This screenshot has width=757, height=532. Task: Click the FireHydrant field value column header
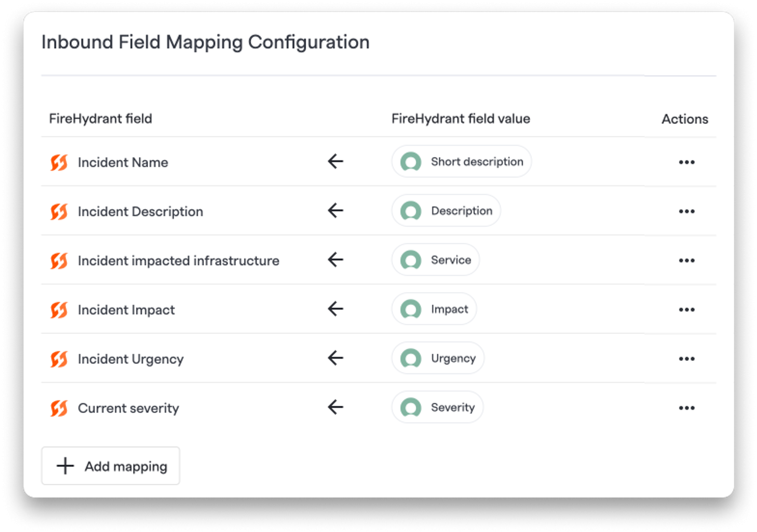coord(461,119)
